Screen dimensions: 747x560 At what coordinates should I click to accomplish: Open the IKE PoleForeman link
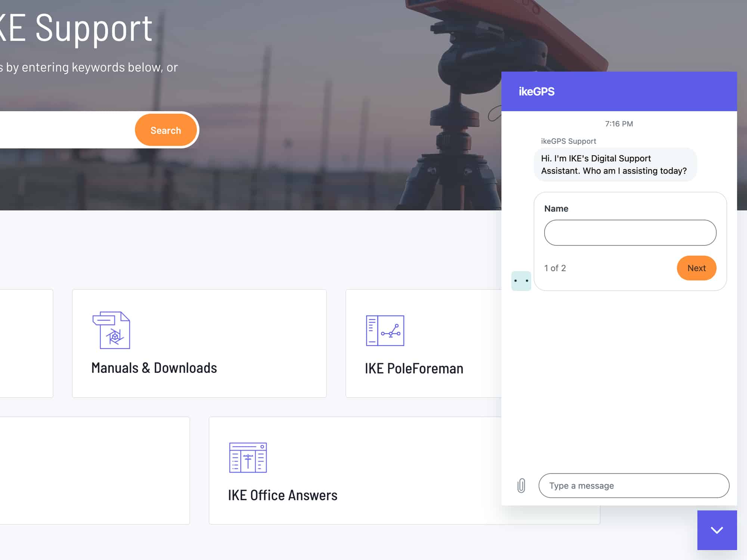tap(414, 368)
